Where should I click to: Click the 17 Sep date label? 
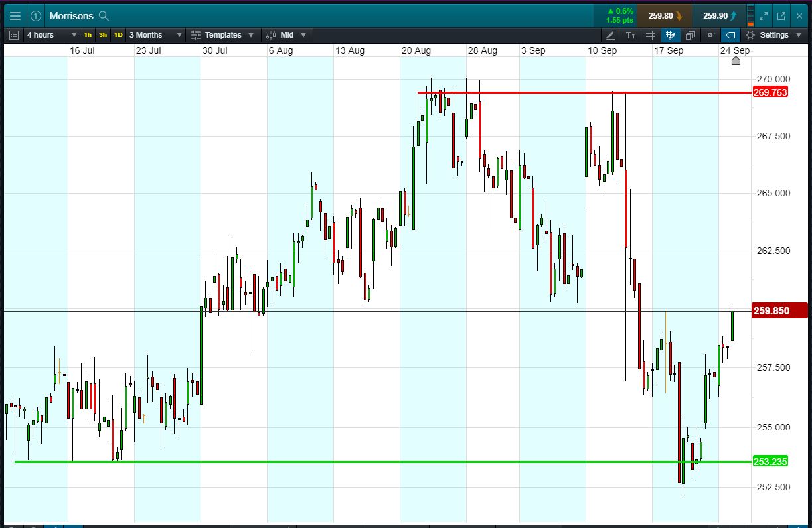click(669, 50)
